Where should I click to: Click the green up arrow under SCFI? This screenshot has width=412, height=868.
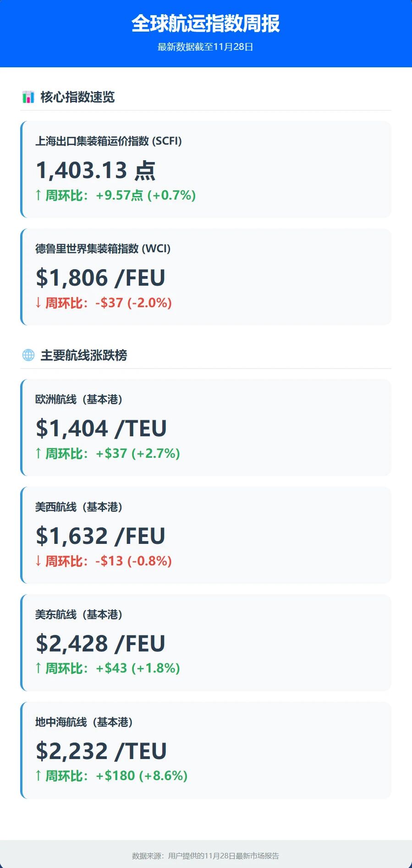coord(38,195)
